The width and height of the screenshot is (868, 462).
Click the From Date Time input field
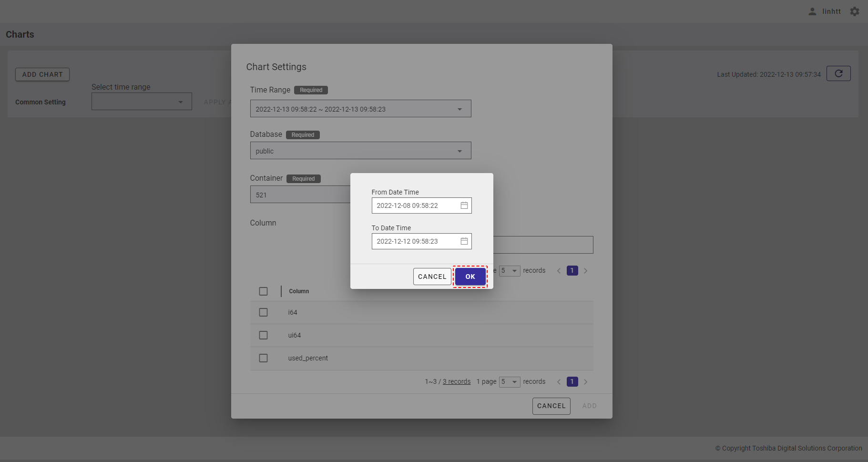point(414,205)
